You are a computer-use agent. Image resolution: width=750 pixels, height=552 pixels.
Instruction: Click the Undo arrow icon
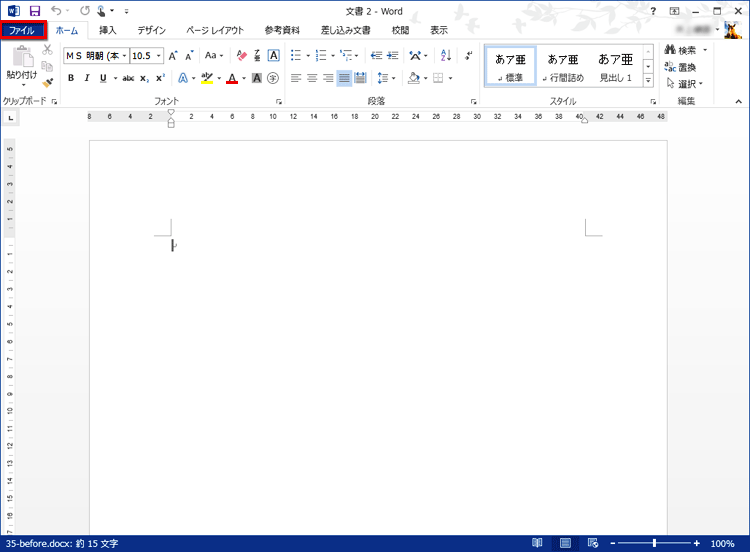point(56,11)
